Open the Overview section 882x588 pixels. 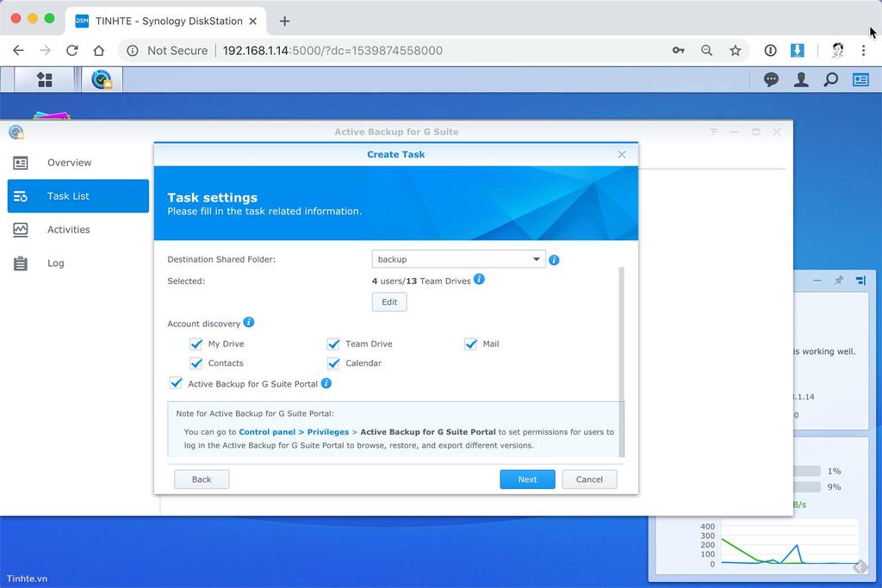coord(78,163)
